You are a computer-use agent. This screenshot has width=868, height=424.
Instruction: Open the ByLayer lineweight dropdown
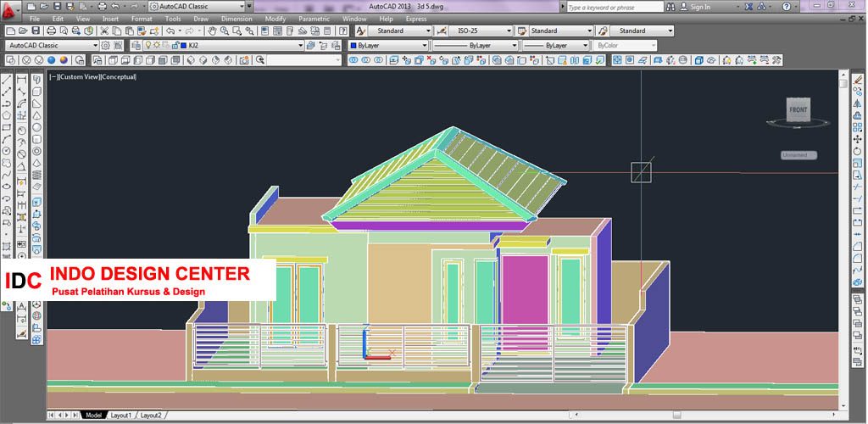pos(556,46)
